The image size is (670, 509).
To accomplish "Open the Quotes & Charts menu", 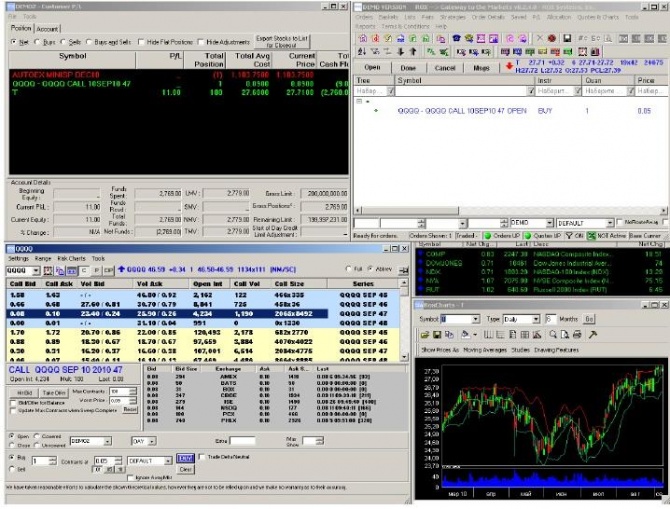I will pyautogui.click(x=598, y=17).
